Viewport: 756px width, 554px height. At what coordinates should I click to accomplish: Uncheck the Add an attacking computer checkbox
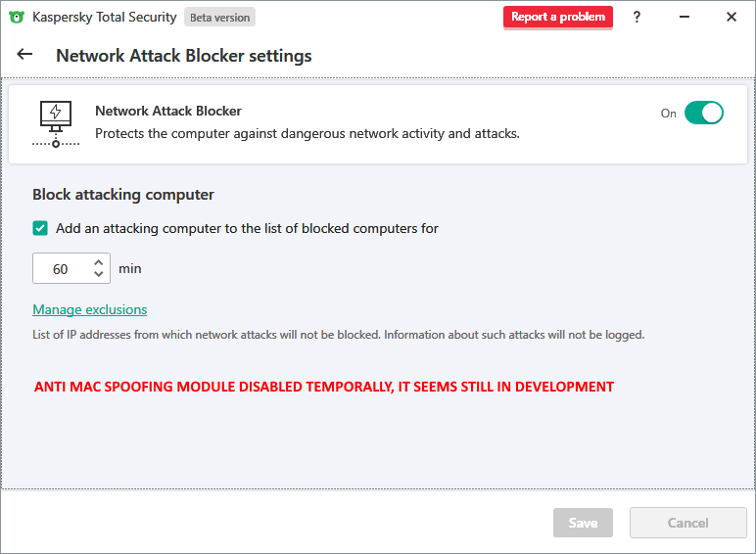point(40,228)
